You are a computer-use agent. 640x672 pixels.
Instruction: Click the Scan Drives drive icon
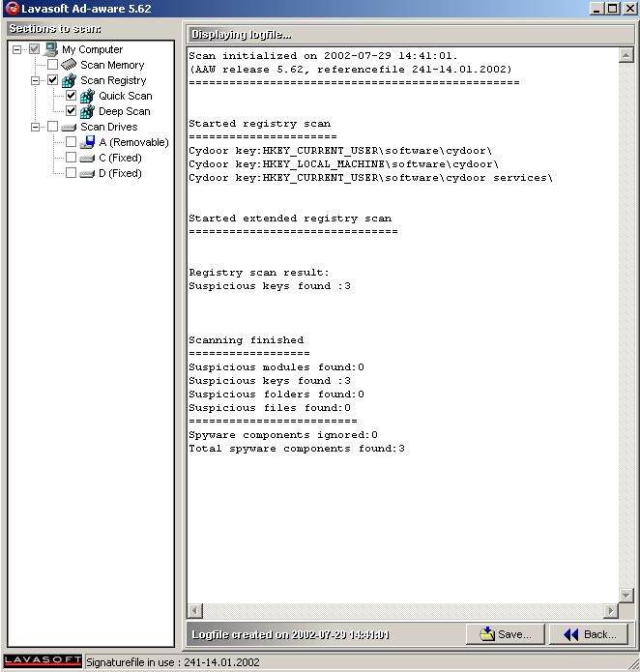point(69,128)
